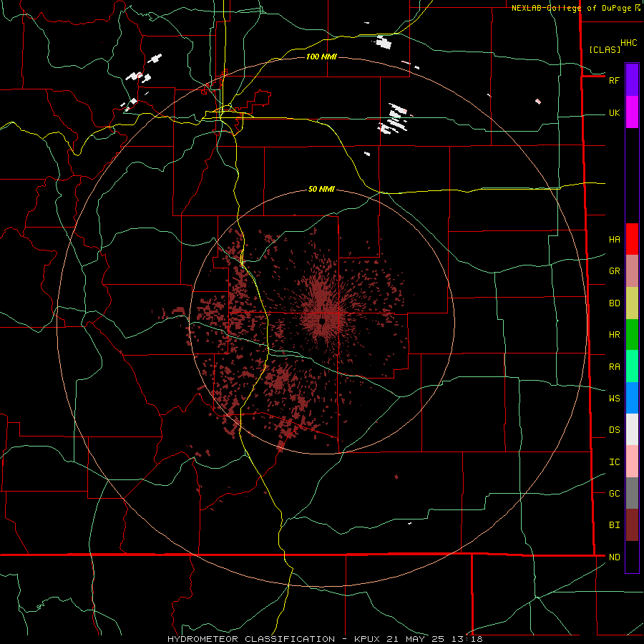644x644 pixels.
Task: Click the NEXLAB-College of DuPage credit text
Action: tap(571, 8)
